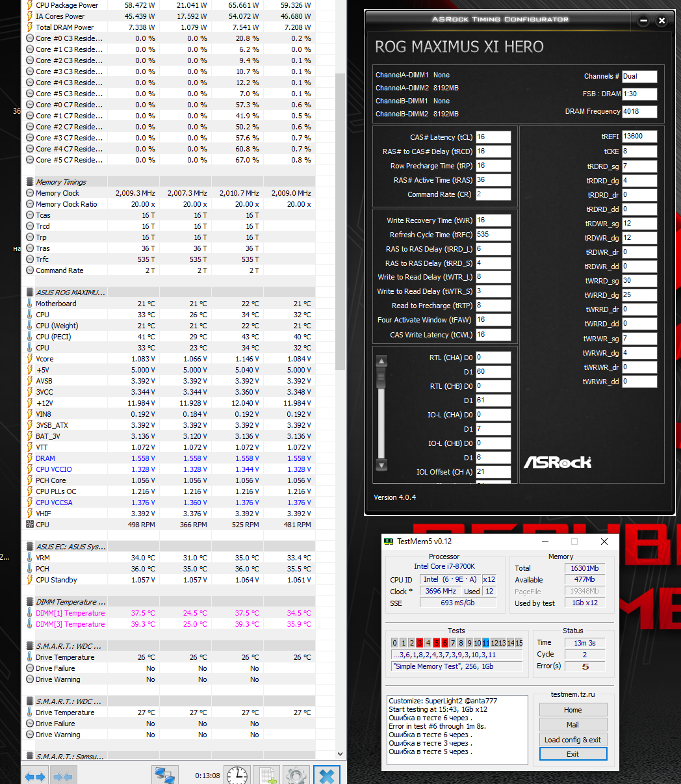Click the chip icon beside DIMM Temperature header
Viewport: 681px width, 784px height.
tap(29, 602)
